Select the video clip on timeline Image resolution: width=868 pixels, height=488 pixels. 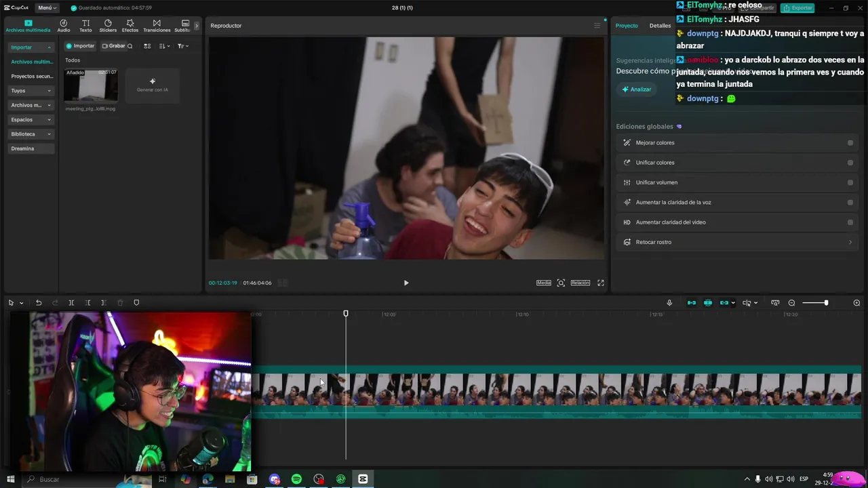coord(556,392)
